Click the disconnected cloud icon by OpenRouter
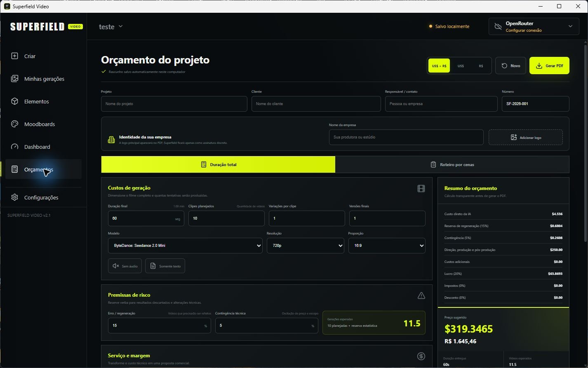This screenshot has width=588, height=368. (498, 26)
